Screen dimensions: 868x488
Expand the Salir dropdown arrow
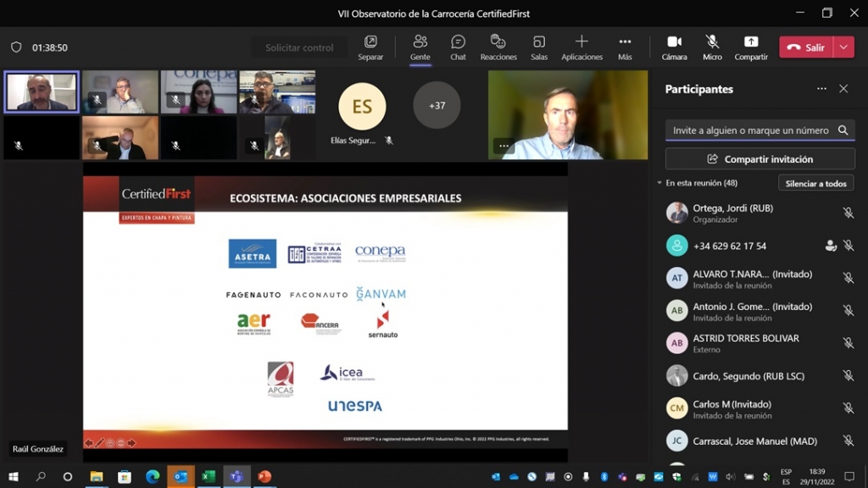point(844,47)
